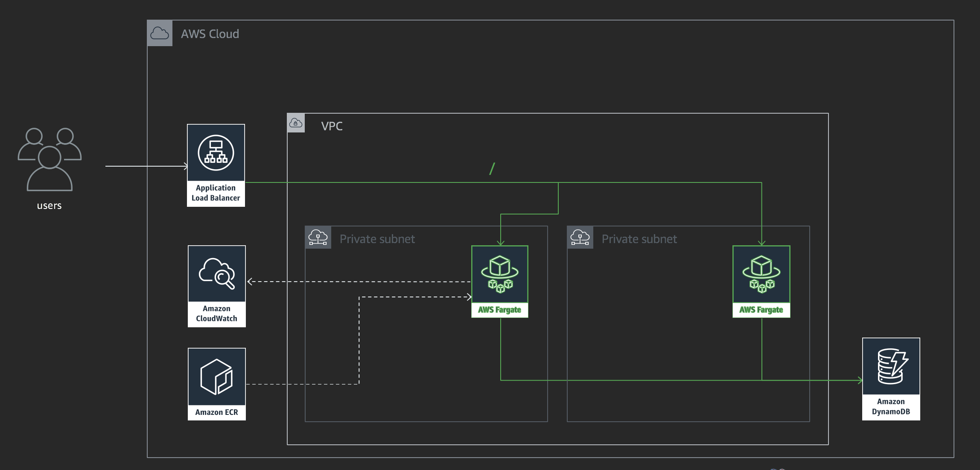
Task: Click the 'users' caption text
Action: [50, 206]
